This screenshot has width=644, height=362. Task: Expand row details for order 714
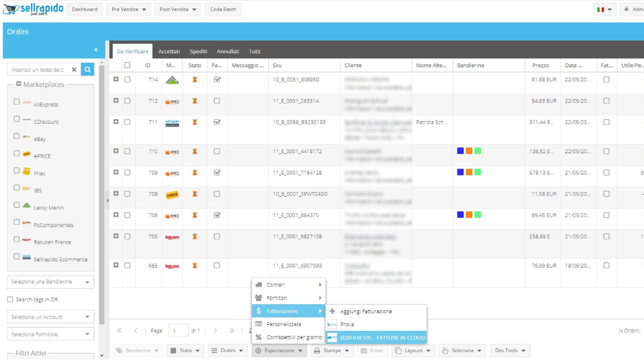[x=116, y=79]
